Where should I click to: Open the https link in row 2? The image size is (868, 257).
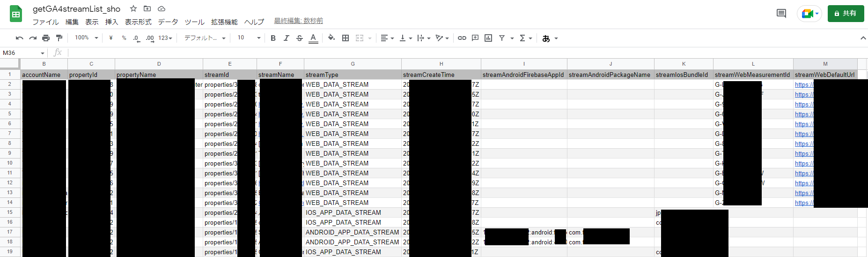pos(804,85)
